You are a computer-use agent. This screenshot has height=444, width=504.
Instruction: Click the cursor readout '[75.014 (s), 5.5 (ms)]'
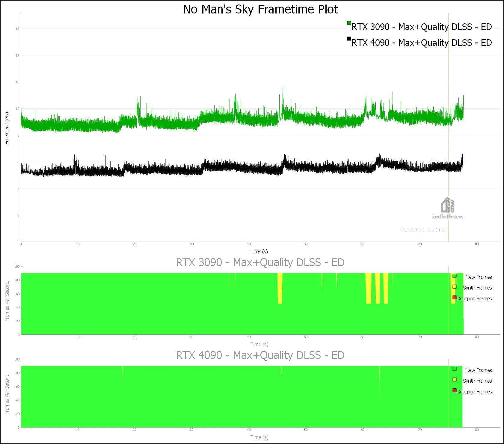point(424,230)
